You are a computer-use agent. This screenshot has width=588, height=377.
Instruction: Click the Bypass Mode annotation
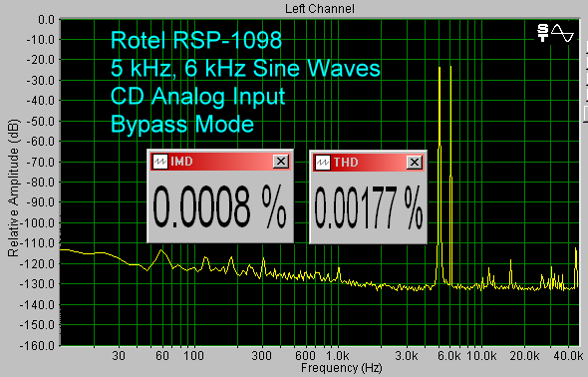pos(182,124)
